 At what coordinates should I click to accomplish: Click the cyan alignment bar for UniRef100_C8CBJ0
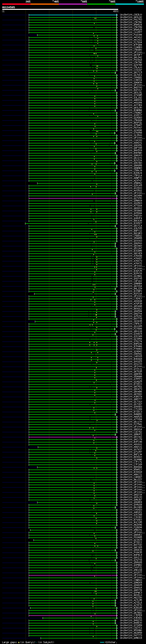coord(73,15)
